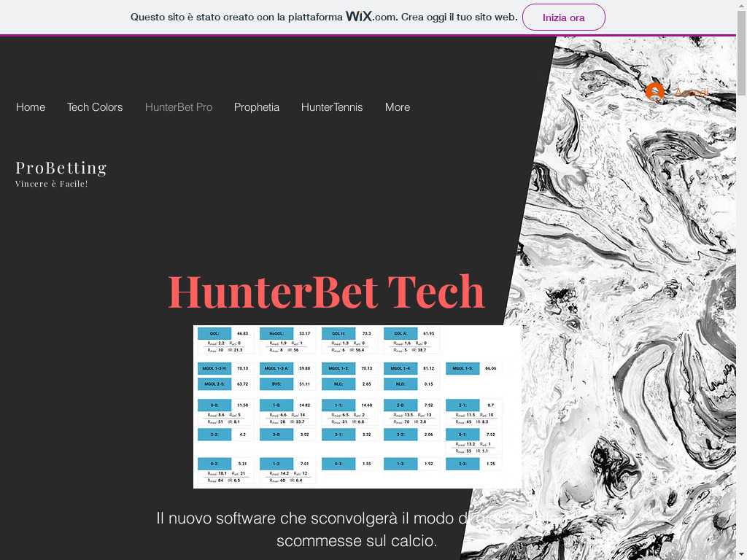Click the 'Questo sito è stato creato' banner text

[324, 17]
